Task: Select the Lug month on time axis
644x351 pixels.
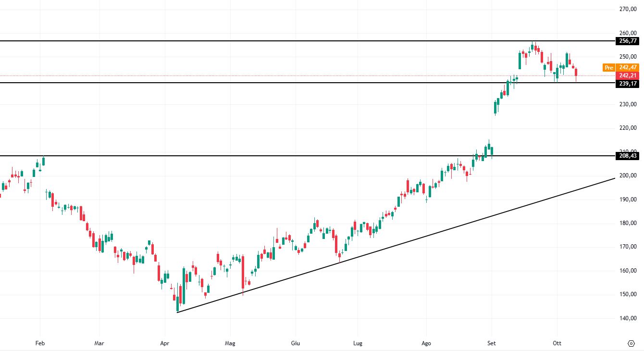Action: coord(358,343)
